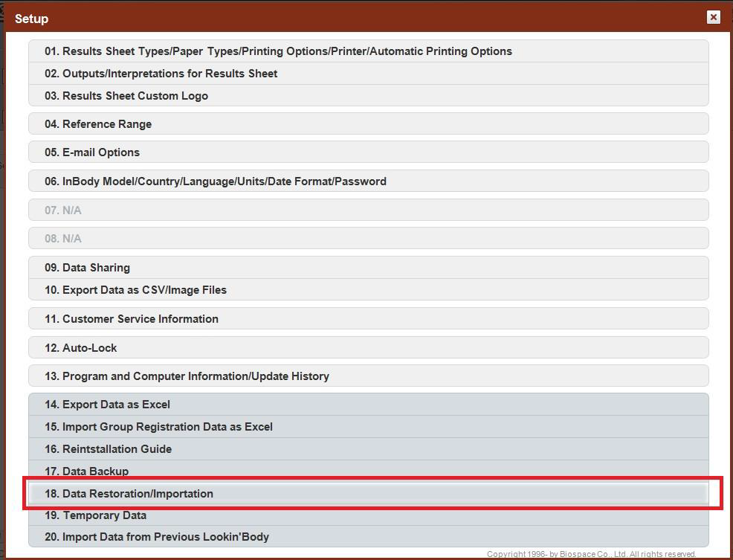The image size is (733, 560).
Task: Open Results Sheet Custom Logo setting
Action: [126, 96]
